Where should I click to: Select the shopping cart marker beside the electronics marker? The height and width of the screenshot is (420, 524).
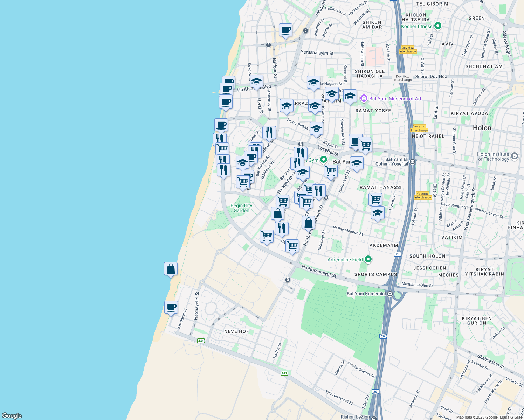tap(366, 145)
